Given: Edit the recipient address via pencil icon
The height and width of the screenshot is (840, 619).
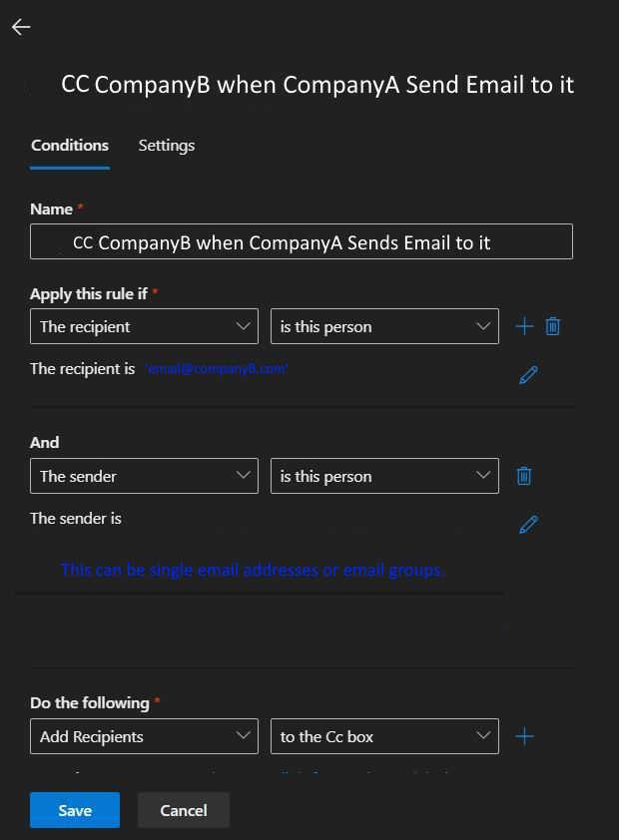Looking at the screenshot, I should point(528,374).
